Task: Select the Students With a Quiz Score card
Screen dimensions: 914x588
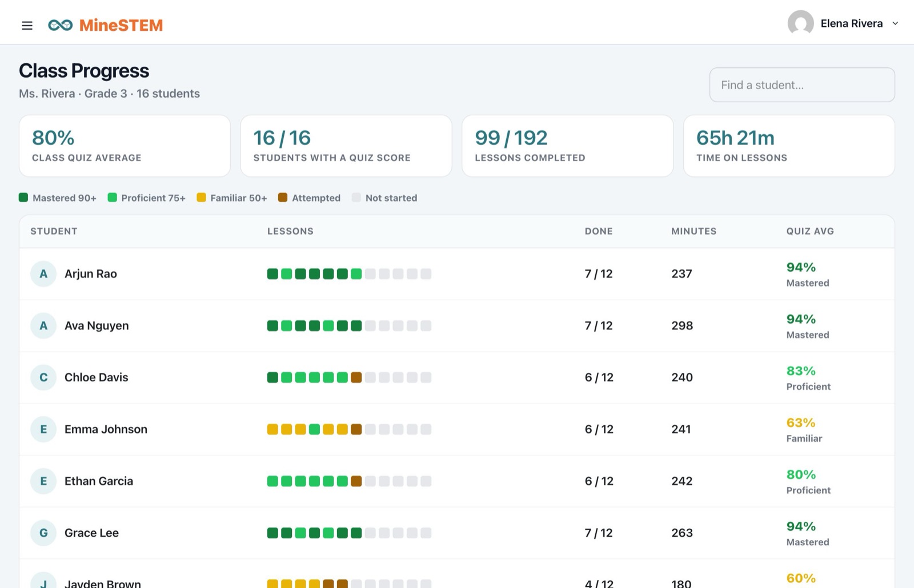Action: pyautogui.click(x=346, y=146)
